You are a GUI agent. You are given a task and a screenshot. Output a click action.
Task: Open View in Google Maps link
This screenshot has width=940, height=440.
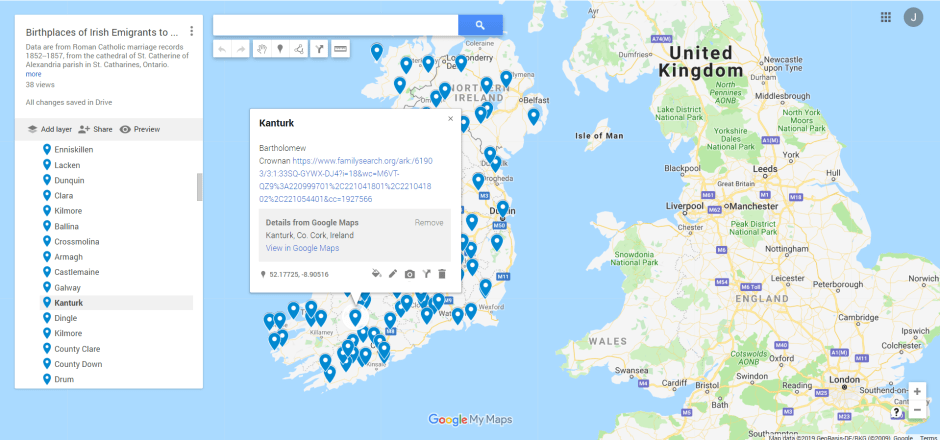click(x=302, y=248)
